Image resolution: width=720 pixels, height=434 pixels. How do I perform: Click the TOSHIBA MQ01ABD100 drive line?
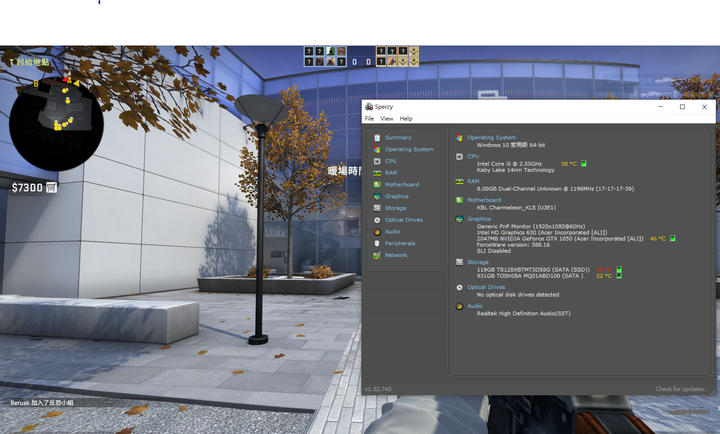pos(530,276)
